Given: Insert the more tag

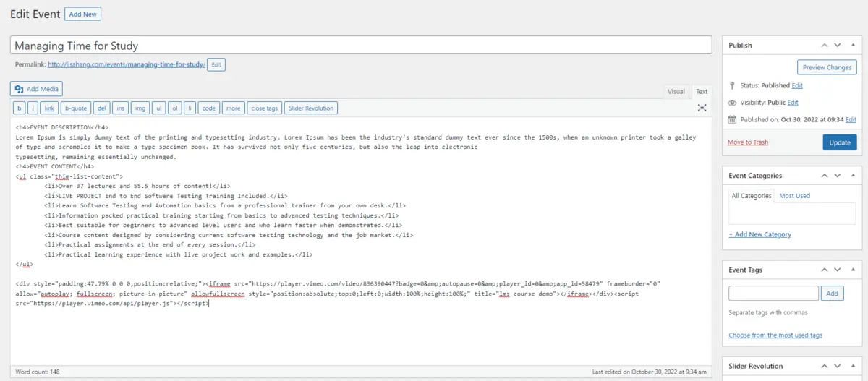Looking at the screenshot, I should [x=233, y=108].
